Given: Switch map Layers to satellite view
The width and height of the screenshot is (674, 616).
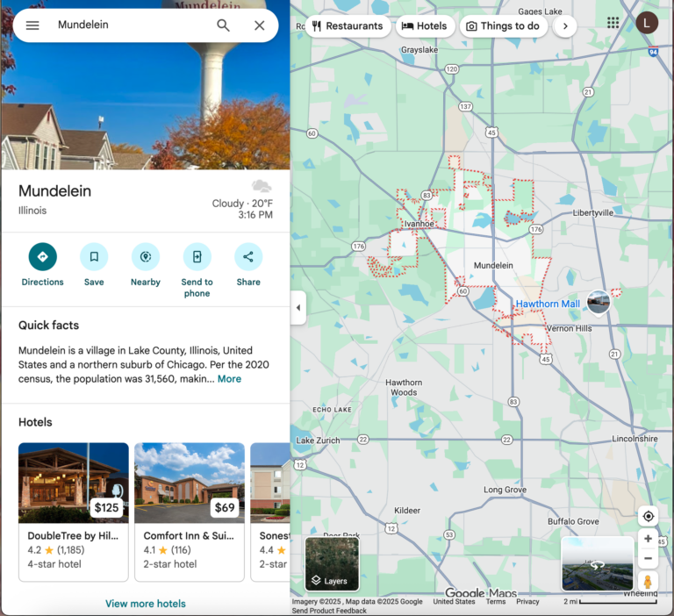Looking at the screenshot, I should [x=332, y=563].
